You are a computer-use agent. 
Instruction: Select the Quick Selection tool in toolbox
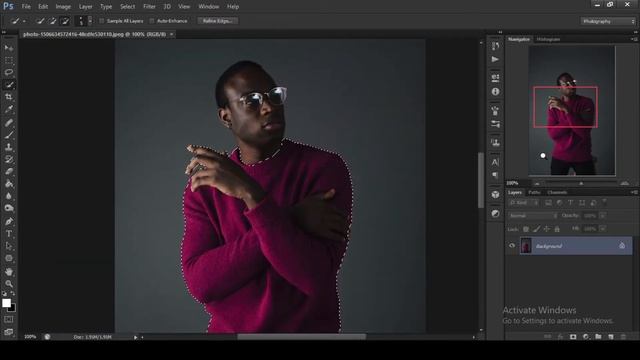(x=9, y=85)
